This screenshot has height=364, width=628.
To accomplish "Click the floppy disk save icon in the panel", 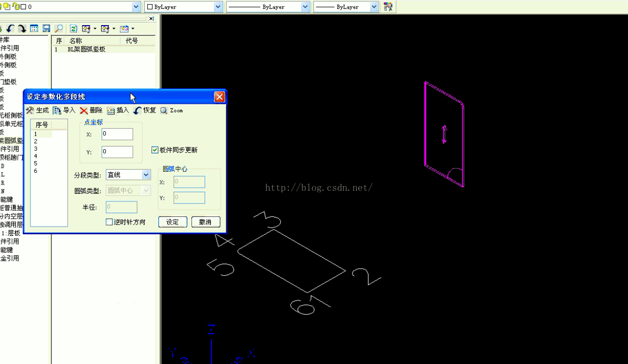I will (46, 29).
